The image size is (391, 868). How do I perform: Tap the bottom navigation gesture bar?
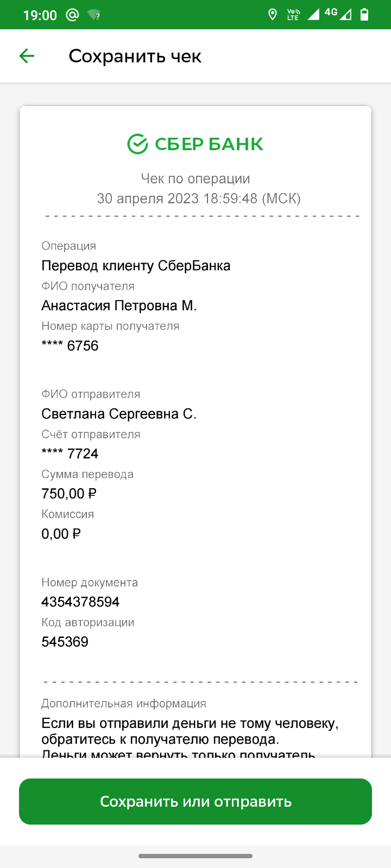coord(195,856)
